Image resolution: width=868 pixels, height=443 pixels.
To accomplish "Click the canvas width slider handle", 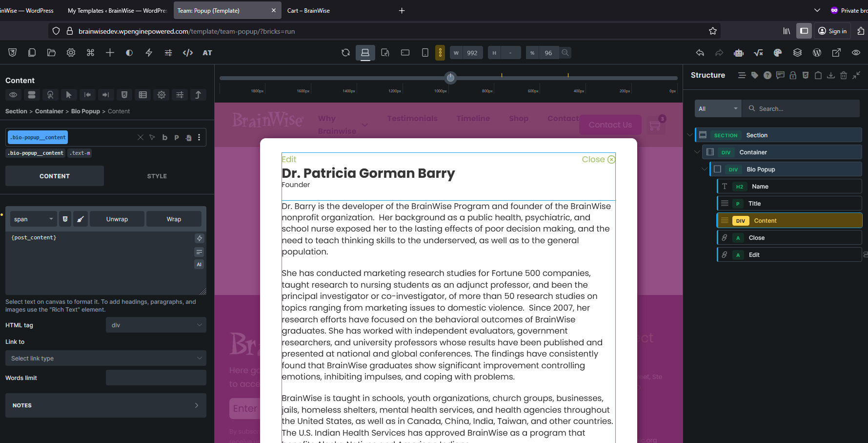I will tap(450, 78).
